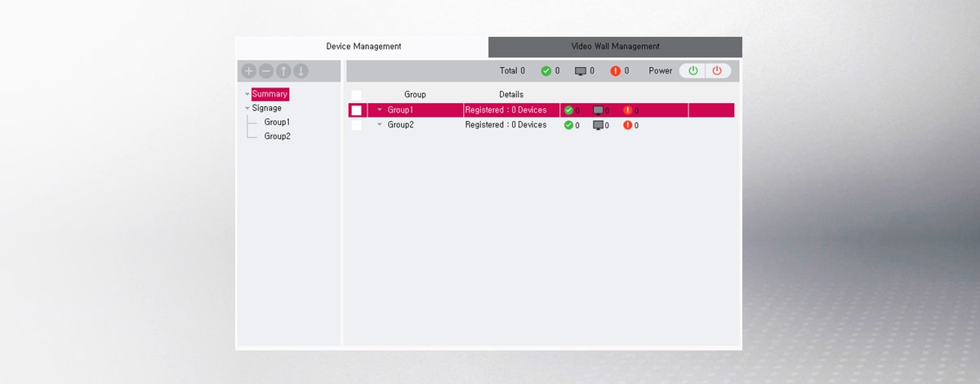Tick the checkbox for Group2 row
This screenshot has height=384, width=980.
[356, 125]
